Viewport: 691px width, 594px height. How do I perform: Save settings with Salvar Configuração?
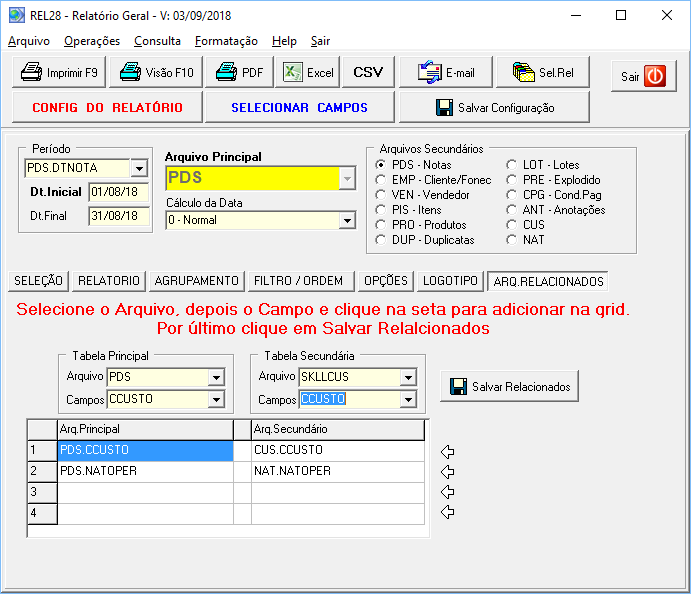coord(494,108)
